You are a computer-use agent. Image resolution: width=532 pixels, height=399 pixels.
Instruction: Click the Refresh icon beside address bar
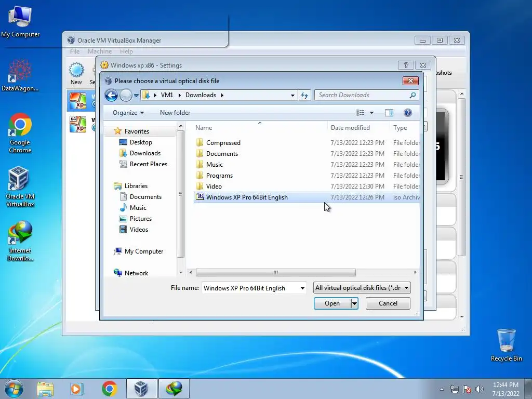coord(304,96)
